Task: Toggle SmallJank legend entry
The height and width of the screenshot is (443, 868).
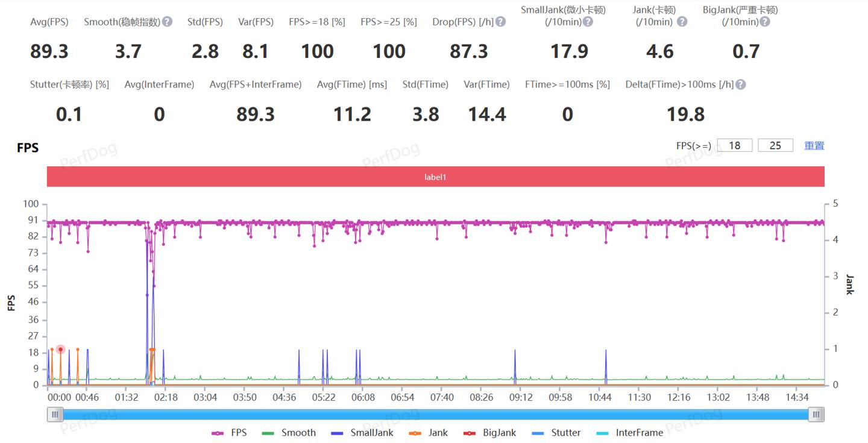Action: (x=362, y=433)
